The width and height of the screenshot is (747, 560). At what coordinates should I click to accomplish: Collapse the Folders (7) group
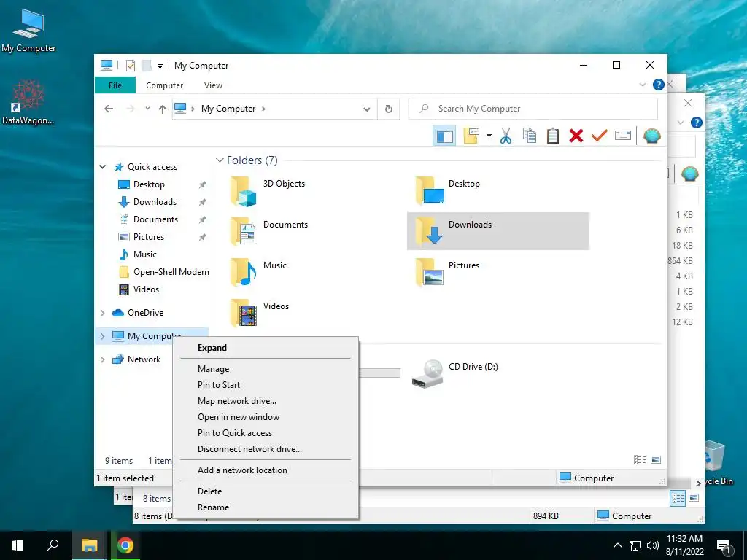[x=220, y=160]
